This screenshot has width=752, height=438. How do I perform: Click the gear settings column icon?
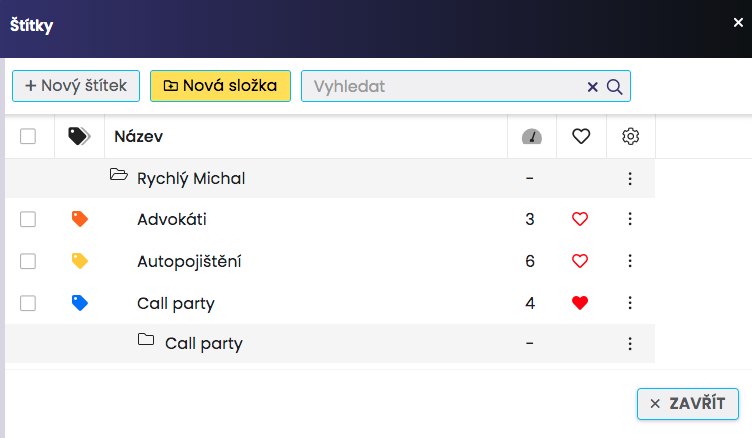click(x=630, y=137)
